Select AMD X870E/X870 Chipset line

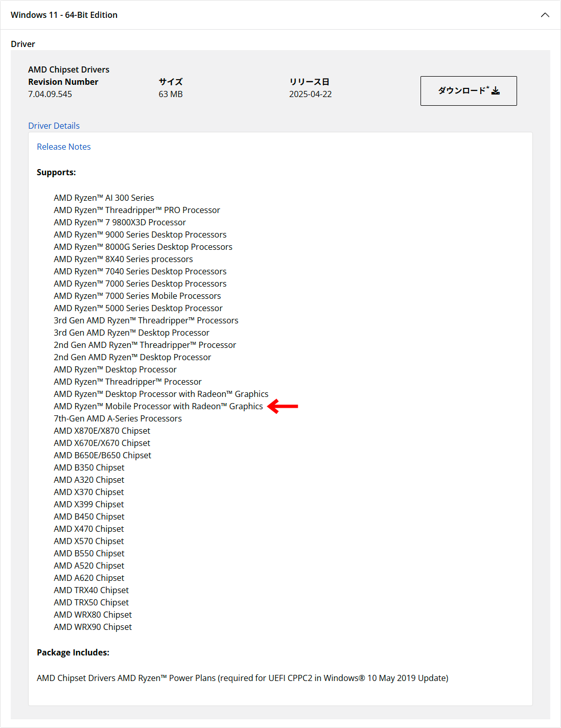(102, 431)
